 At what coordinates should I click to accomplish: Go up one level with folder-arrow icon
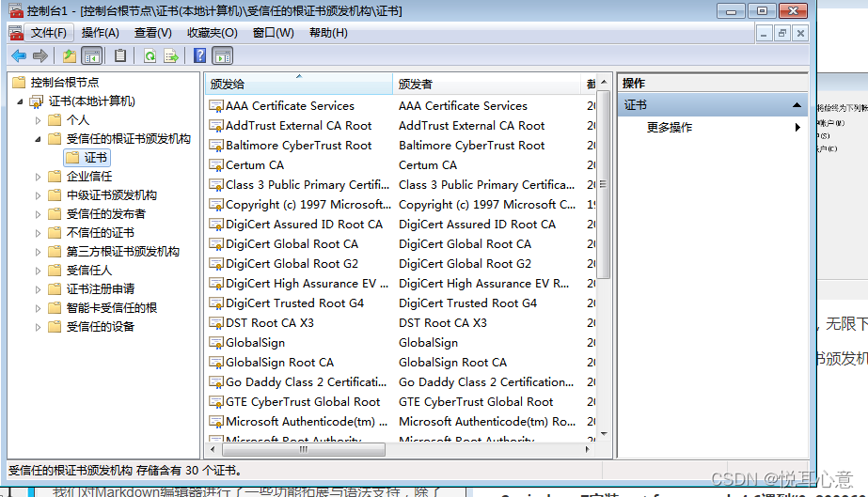[x=70, y=55]
